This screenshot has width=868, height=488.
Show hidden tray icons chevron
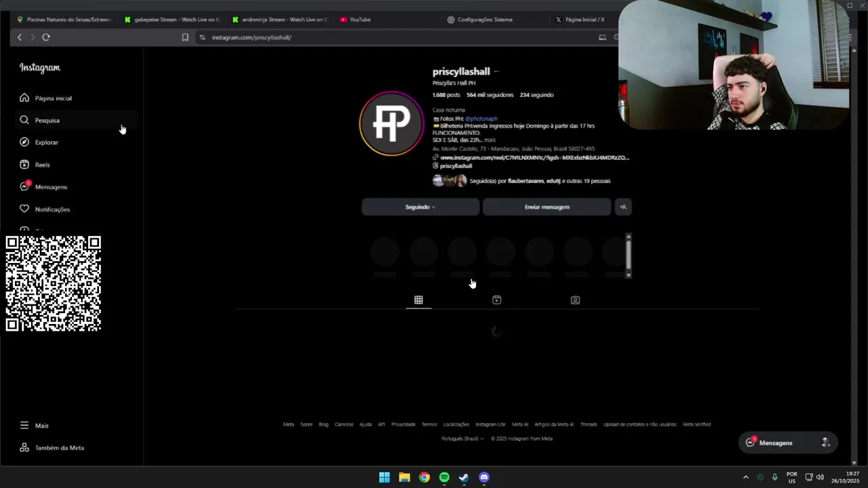coord(746,477)
